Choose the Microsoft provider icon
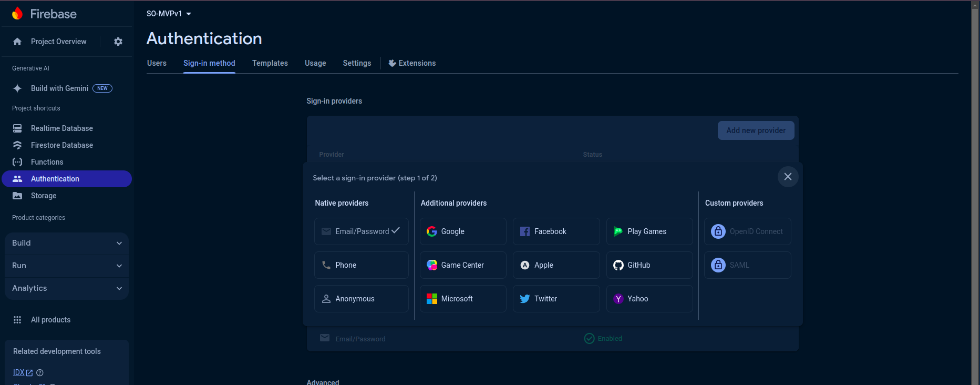The width and height of the screenshot is (980, 385). pos(432,299)
